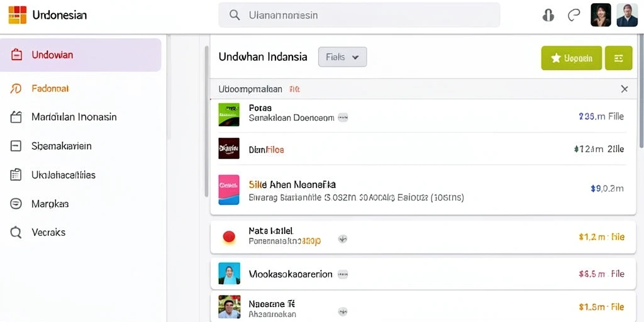Open the first profile avatar in header
The height and width of the screenshot is (322, 644).
pyautogui.click(x=601, y=15)
